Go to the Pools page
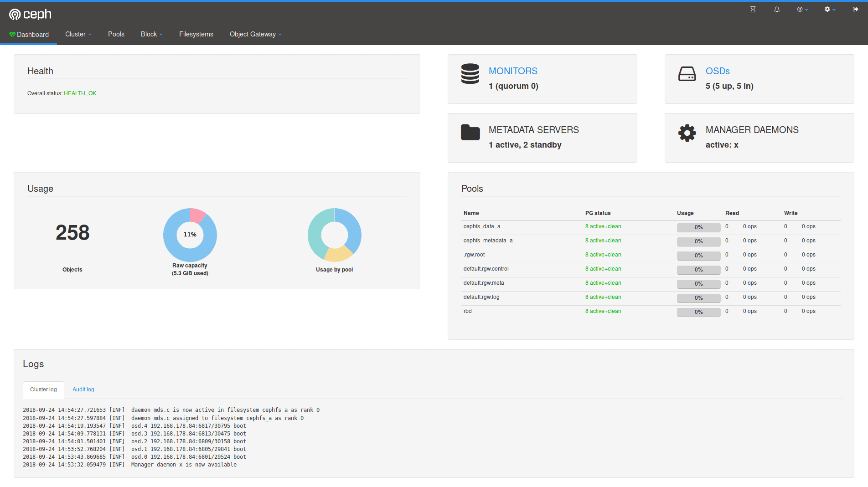 pos(116,34)
